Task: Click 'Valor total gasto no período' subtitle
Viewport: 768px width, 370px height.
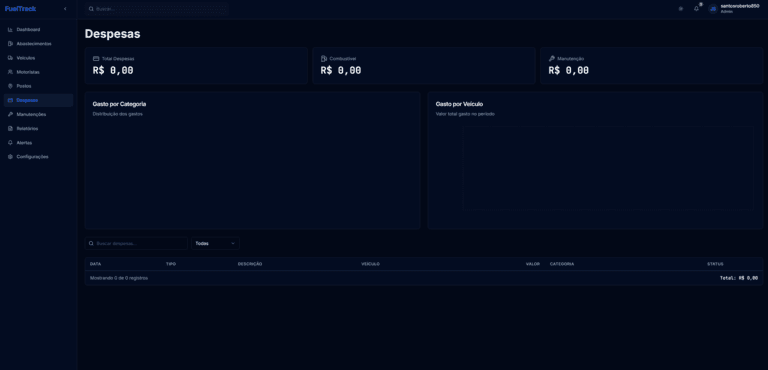Action: click(x=465, y=114)
